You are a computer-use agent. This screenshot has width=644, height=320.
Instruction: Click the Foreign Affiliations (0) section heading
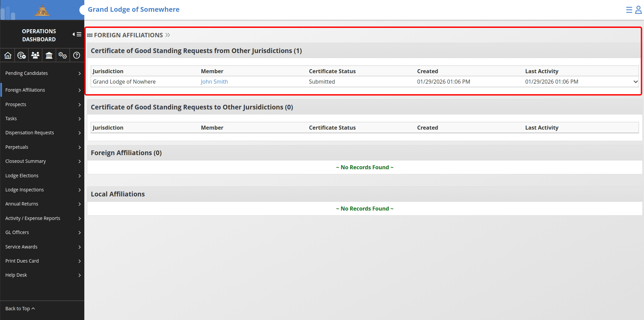(126, 153)
